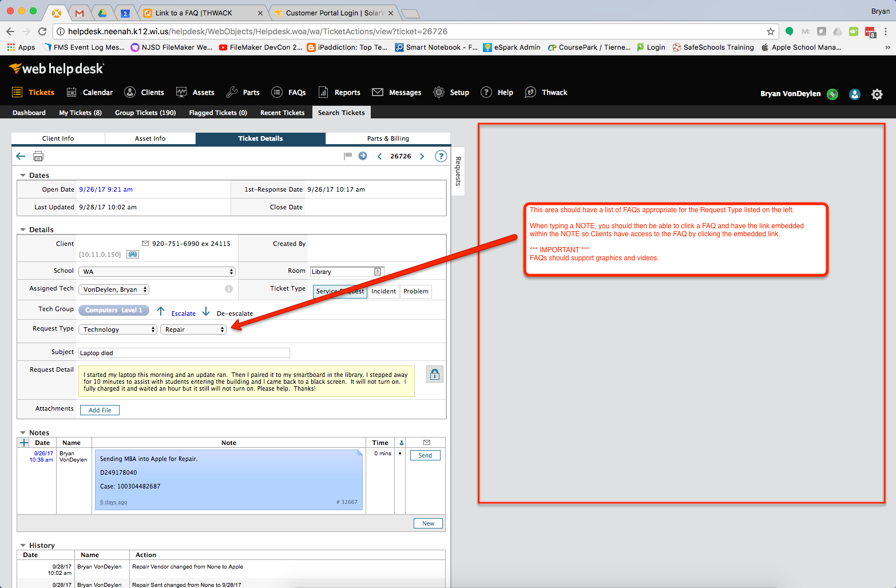Collapse the Notes section

[x=23, y=433]
